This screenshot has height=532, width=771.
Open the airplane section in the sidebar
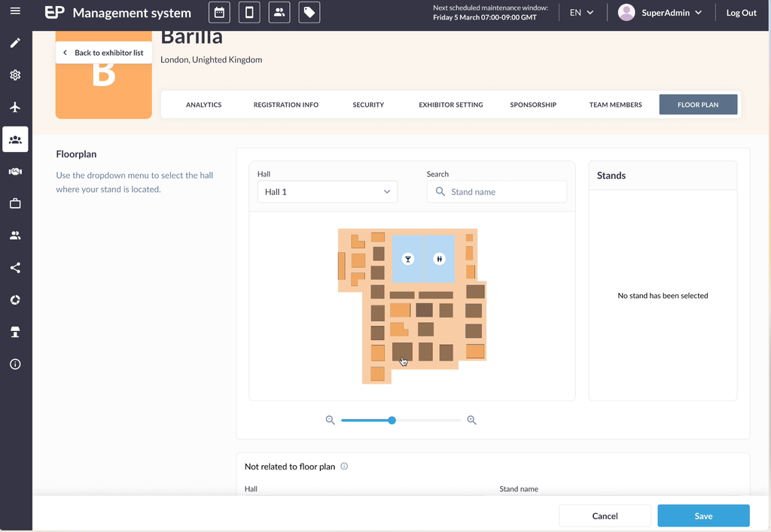pos(15,108)
